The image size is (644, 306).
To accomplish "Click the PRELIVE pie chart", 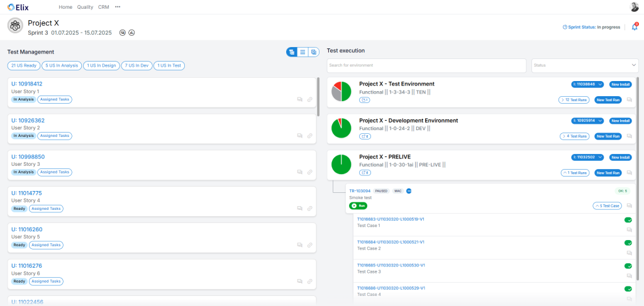I will (x=341, y=165).
